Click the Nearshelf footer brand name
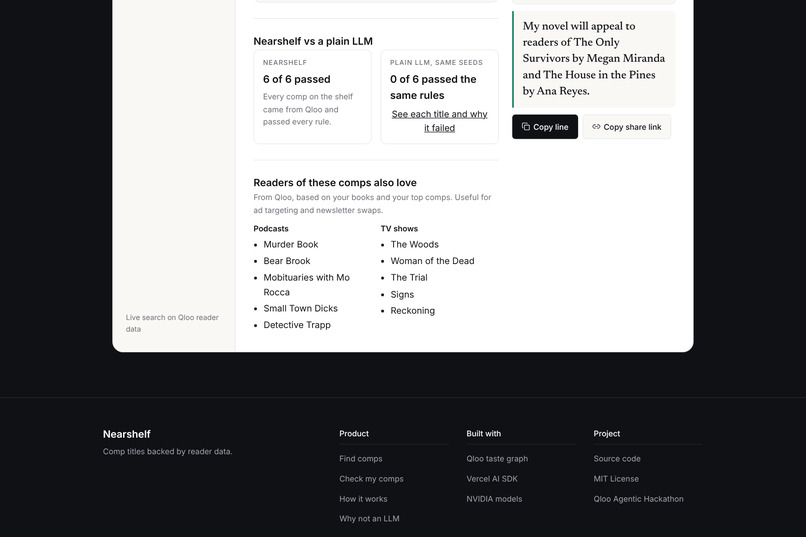The image size is (806, 537). point(126,434)
